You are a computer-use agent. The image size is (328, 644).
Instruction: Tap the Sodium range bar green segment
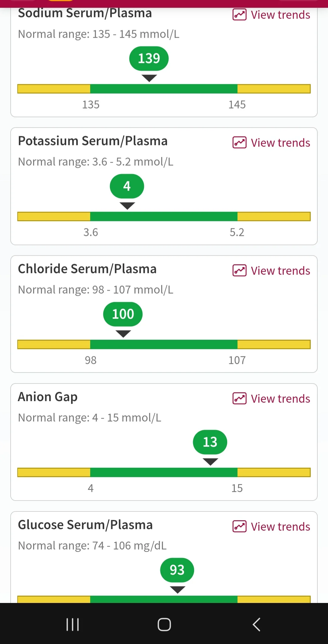(x=164, y=89)
